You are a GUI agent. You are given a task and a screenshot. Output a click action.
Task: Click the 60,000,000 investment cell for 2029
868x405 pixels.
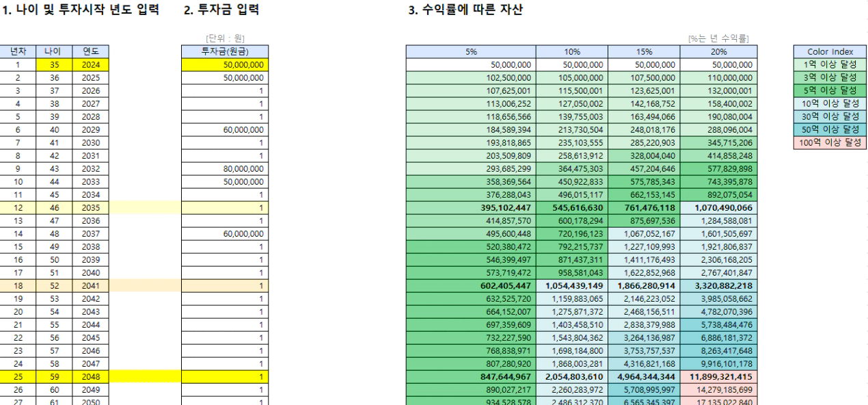225,129
